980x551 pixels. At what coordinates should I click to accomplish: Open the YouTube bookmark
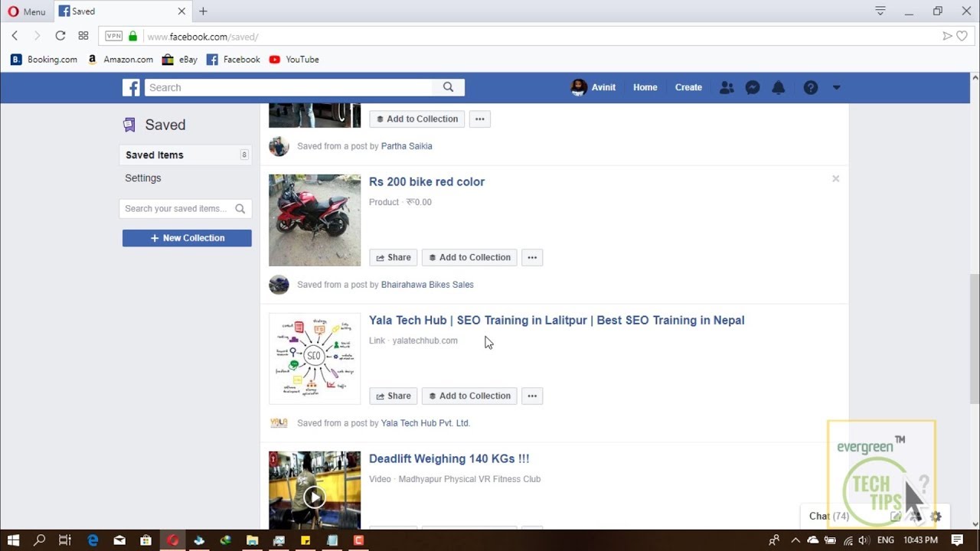click(x=294, y=59)
